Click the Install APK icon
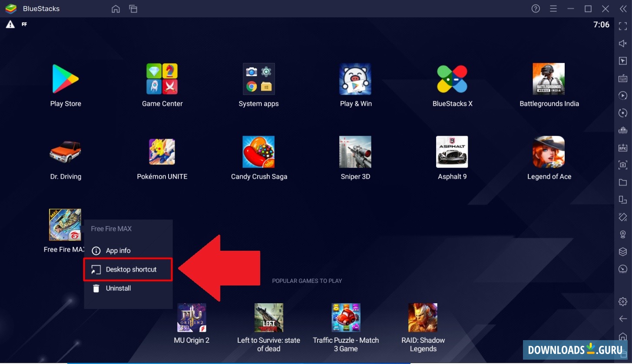 623,148
